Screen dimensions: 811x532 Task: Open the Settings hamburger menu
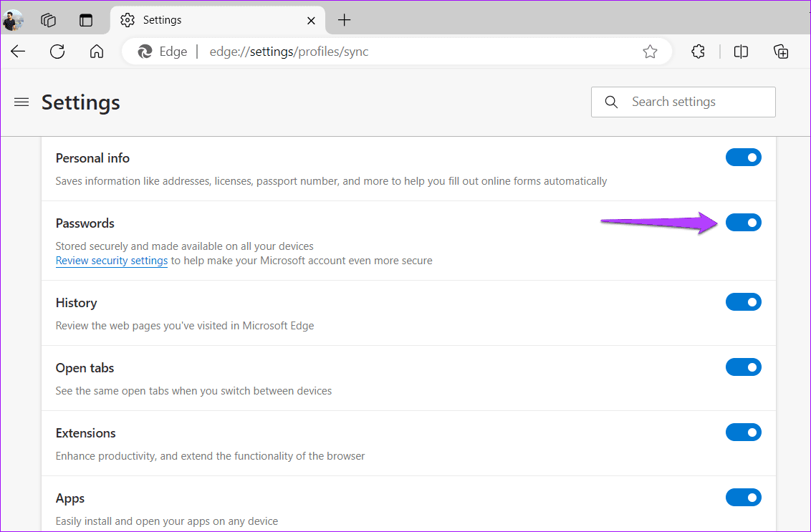(x=21, y=102)
